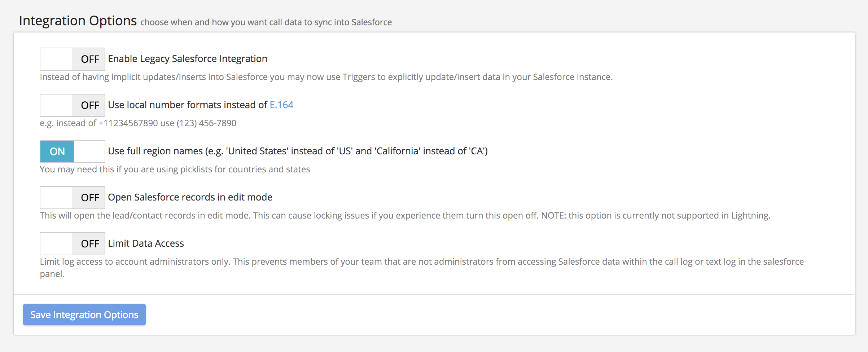Enable the Legacy Salesforce Integration toggle

pos(72,59)
